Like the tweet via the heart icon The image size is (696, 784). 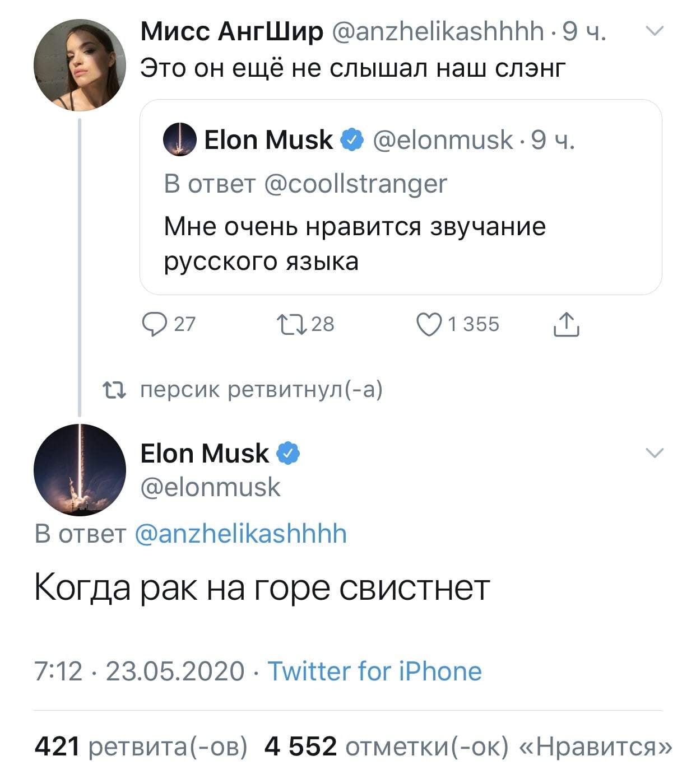[429, 324]
